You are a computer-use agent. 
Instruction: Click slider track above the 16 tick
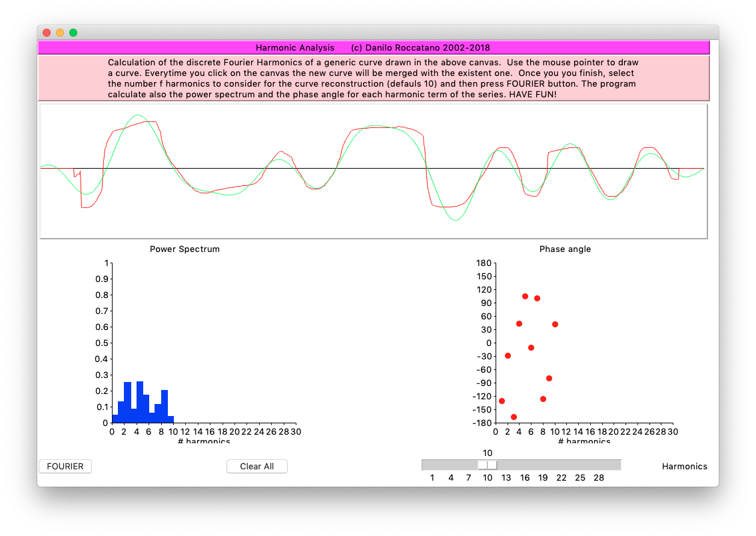(525, 465)
